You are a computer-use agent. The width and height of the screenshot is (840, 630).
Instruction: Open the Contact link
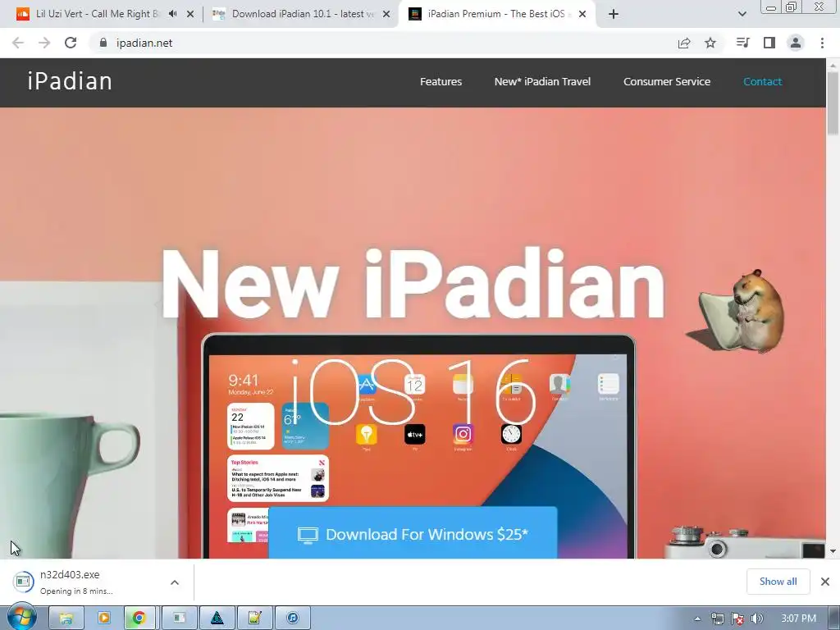[x=762, y=81]
